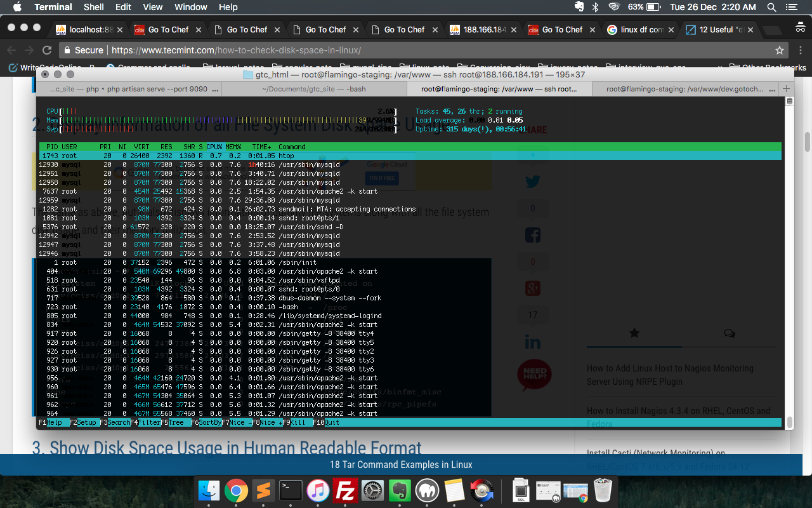Screen dimensions: 812x508
Task: Open the Other Bookmarks folder
Action: coord(768,67)
